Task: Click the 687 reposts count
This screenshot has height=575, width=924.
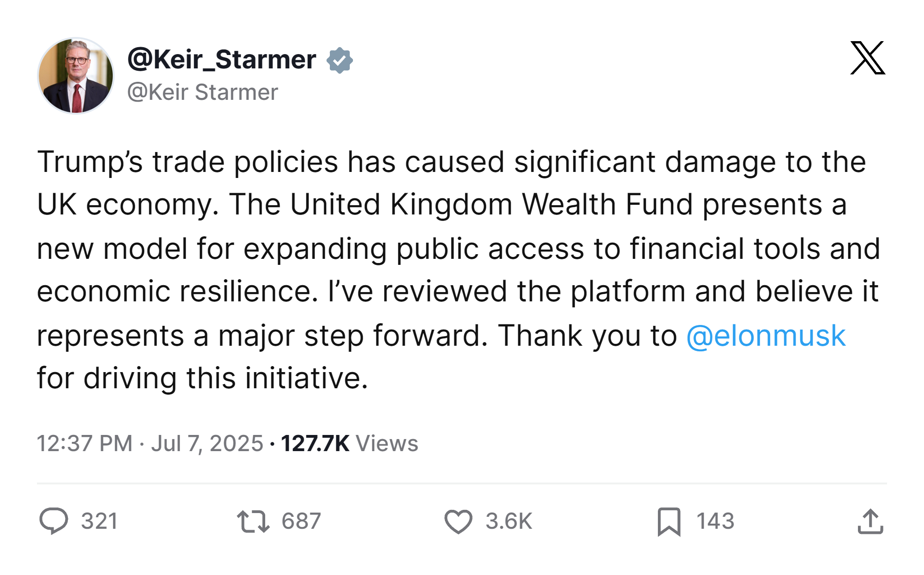Action: click(301, 521)
